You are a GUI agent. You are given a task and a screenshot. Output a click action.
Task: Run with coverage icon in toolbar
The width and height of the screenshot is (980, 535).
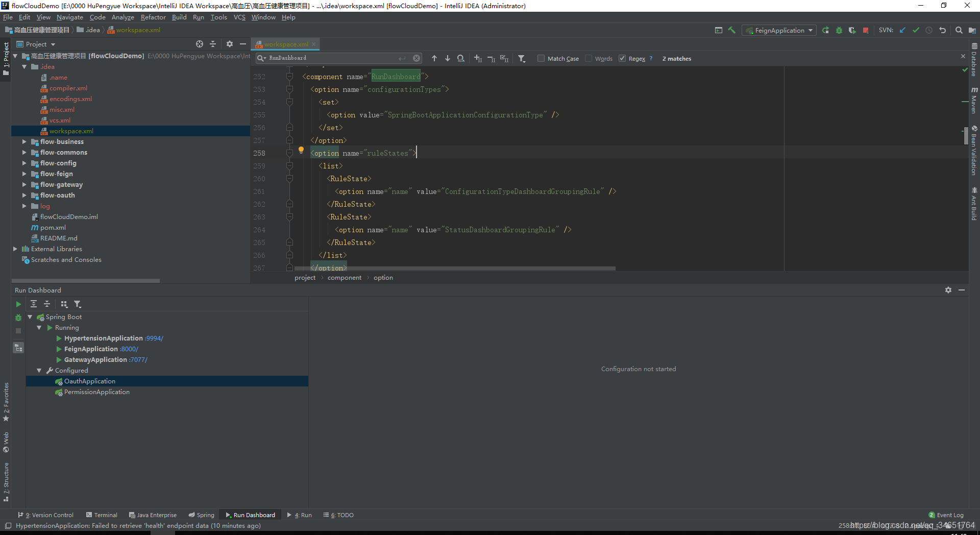(x=852, y=30)
